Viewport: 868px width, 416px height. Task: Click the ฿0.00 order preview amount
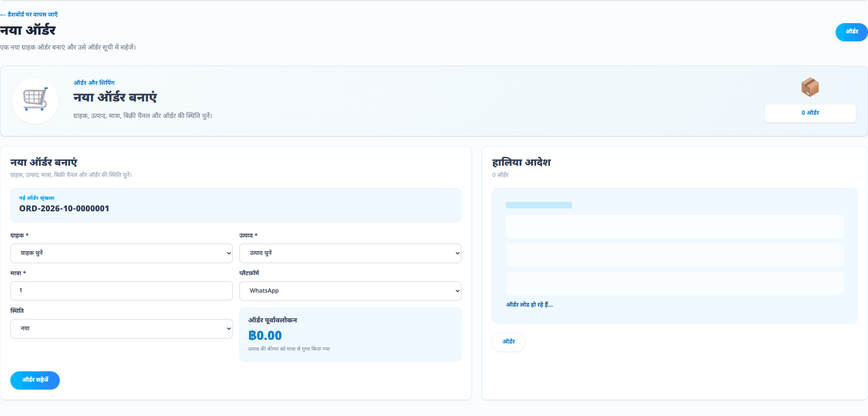265,336
